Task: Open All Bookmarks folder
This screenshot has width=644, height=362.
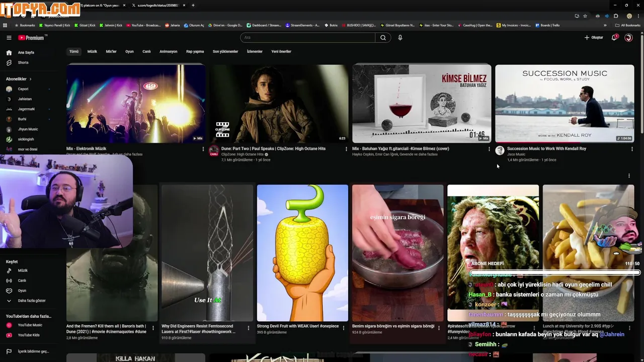Action: point(627,25)
